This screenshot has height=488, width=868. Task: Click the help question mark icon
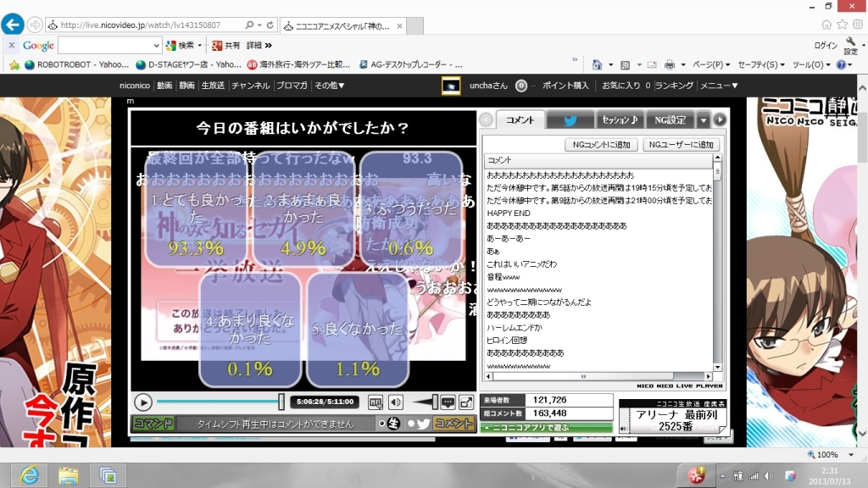click(842, 64)
